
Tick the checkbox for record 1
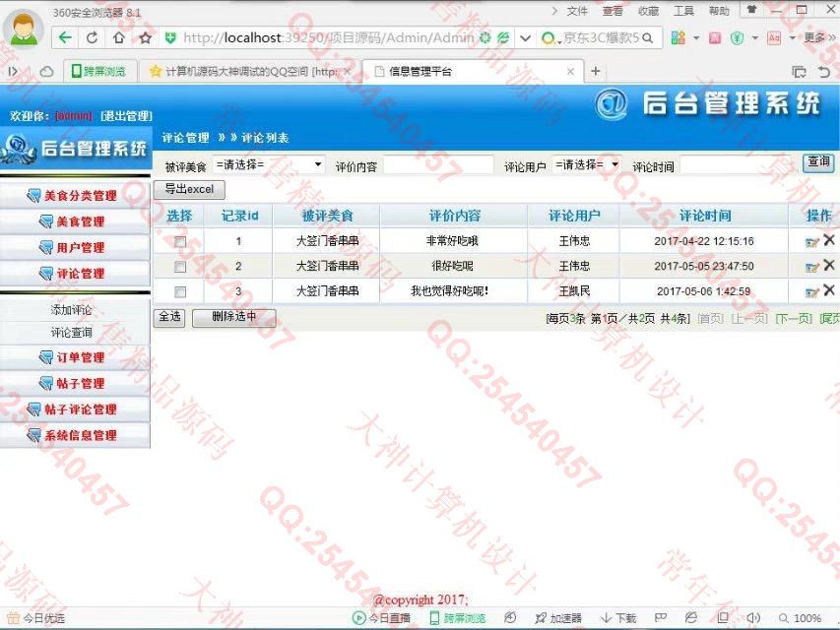(179, 241)
